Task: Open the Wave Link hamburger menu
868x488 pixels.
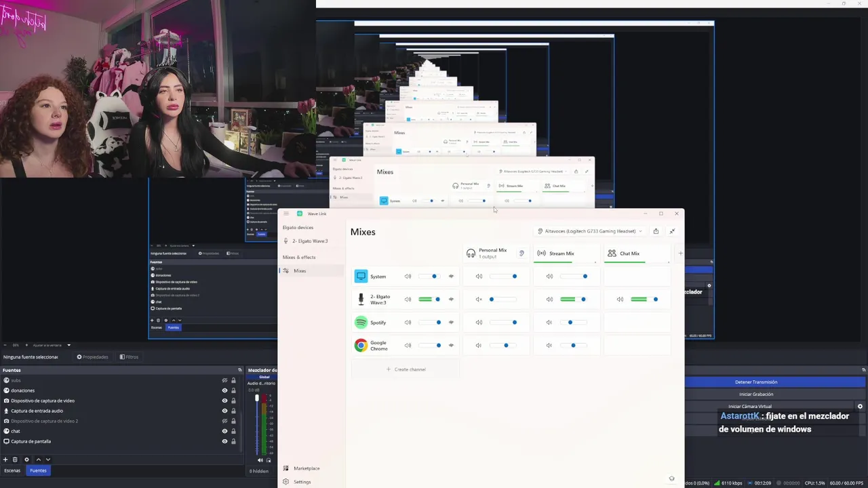Action: [x=286, y=213]
